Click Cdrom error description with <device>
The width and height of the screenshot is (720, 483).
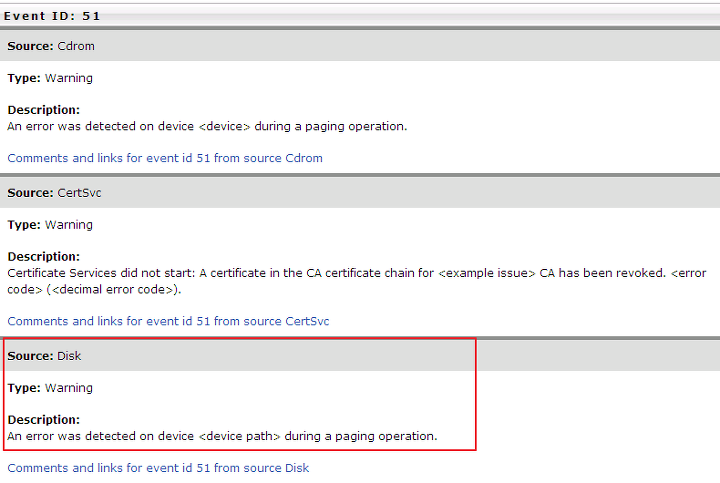click(207, 126)
